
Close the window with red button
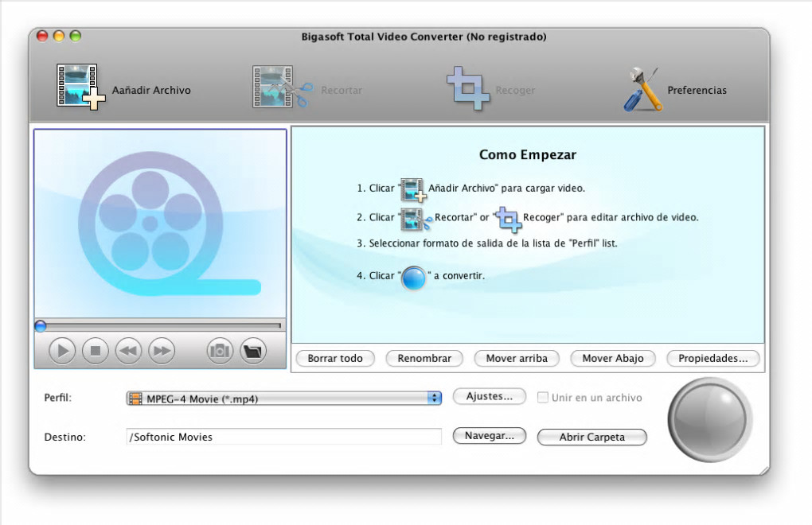(x=42, y=36)
